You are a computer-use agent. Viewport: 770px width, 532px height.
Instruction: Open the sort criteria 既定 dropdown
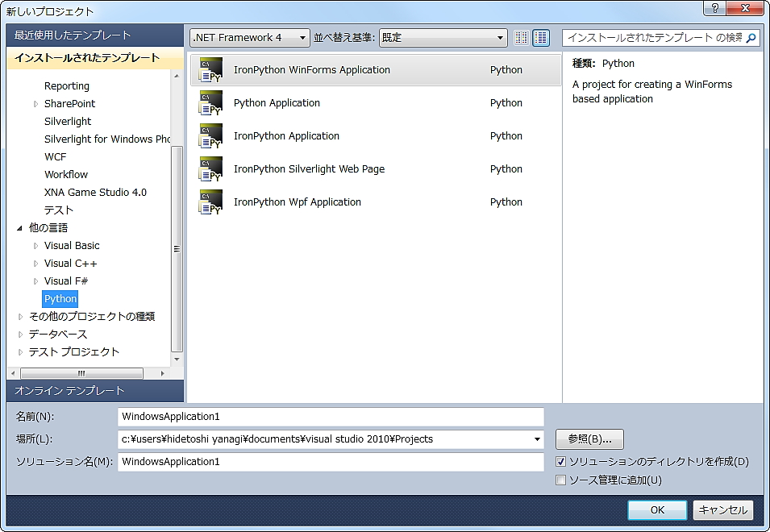[443, 38]
